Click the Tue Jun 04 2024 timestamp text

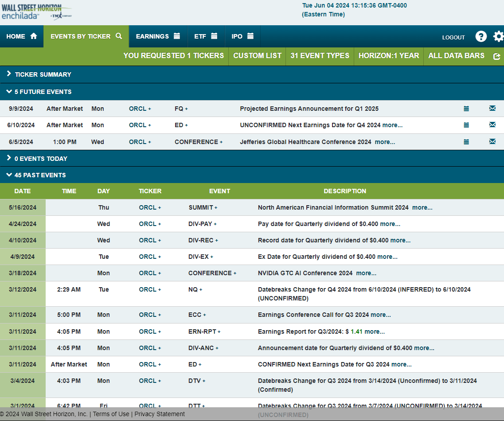(x=355, y=10)
